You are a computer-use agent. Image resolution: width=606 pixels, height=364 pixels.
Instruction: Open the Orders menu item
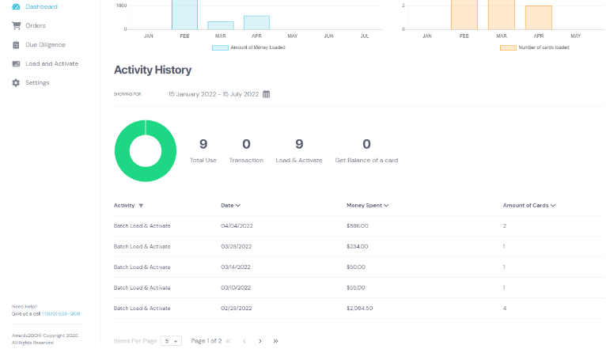tap(36, 25)
